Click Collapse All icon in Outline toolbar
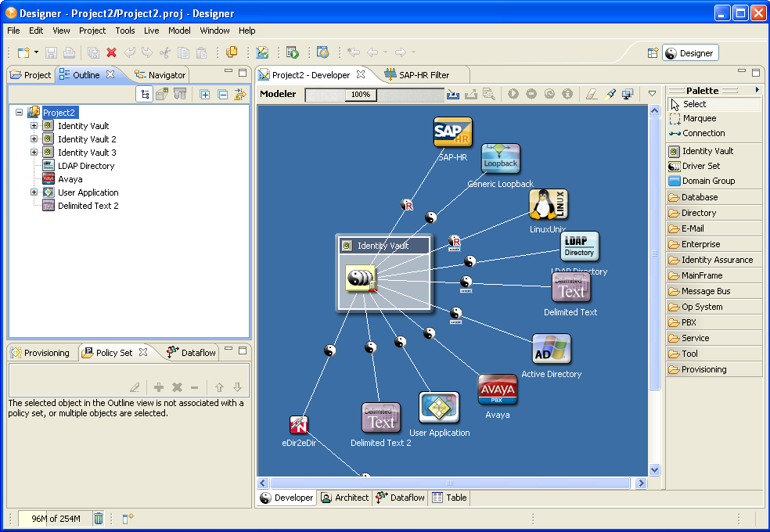 [222, 94]
